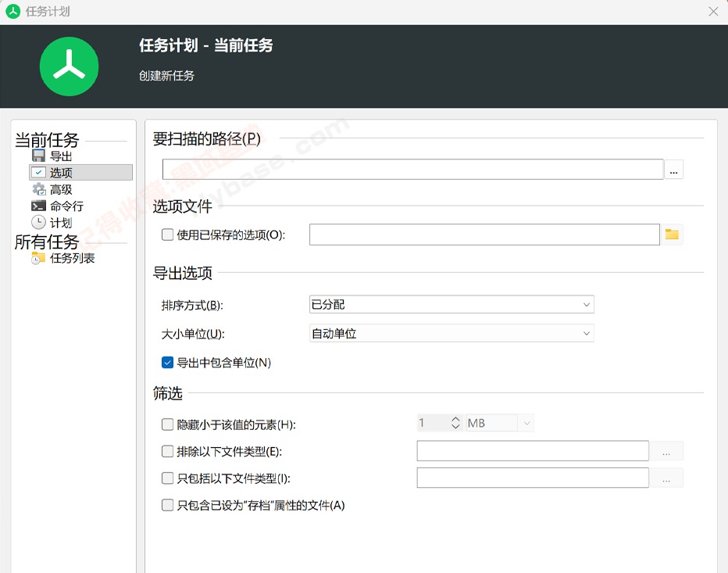Screen dimensions: 728x573
Task: Open the 导出 page via its disk icon
Action: [38, 156]
